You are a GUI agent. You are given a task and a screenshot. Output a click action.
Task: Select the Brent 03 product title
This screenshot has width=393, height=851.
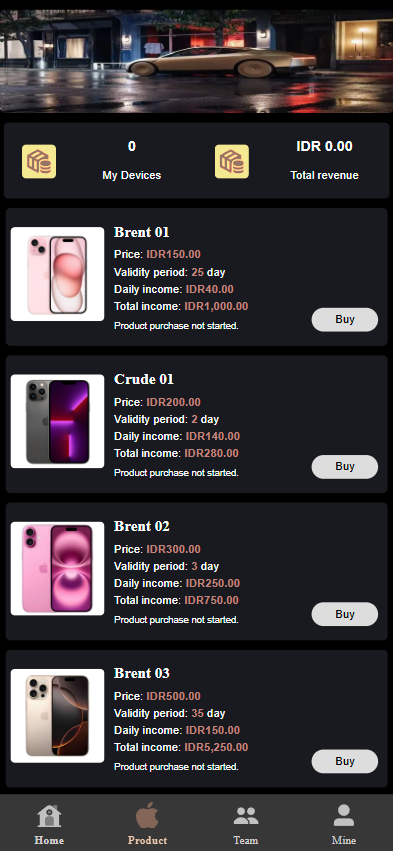[142, 674]
